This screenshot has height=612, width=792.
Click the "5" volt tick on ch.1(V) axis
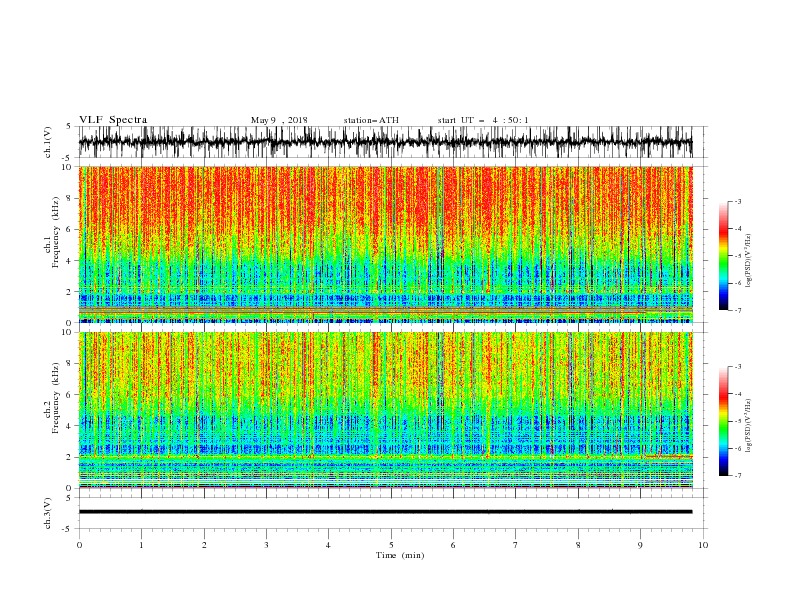coord(69,127)
